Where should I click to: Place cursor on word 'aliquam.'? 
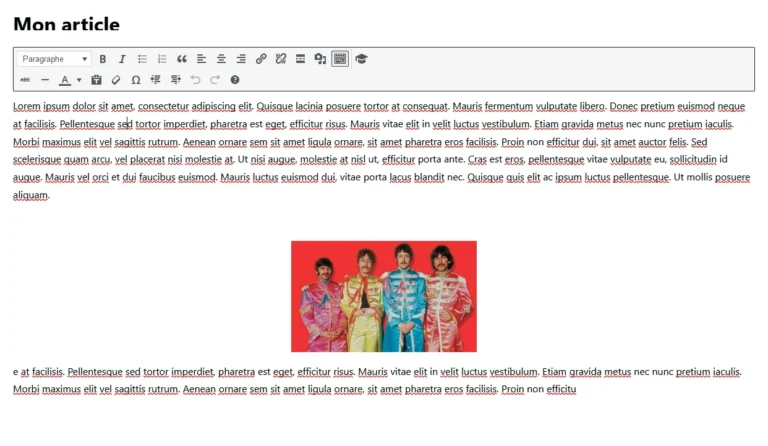[x=31, y=195]
